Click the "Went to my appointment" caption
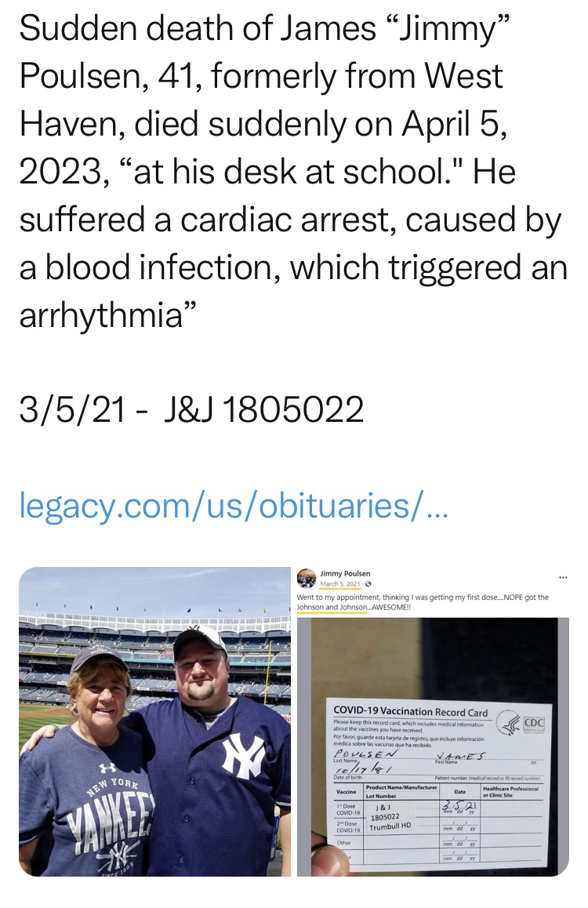This screenshot has height=908, width=588. coord(423,601)
